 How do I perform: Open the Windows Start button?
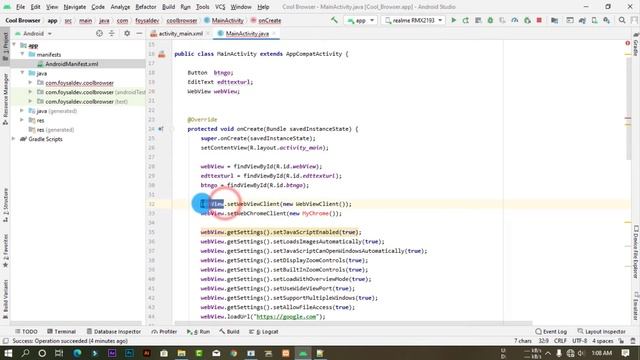point(8,353)
